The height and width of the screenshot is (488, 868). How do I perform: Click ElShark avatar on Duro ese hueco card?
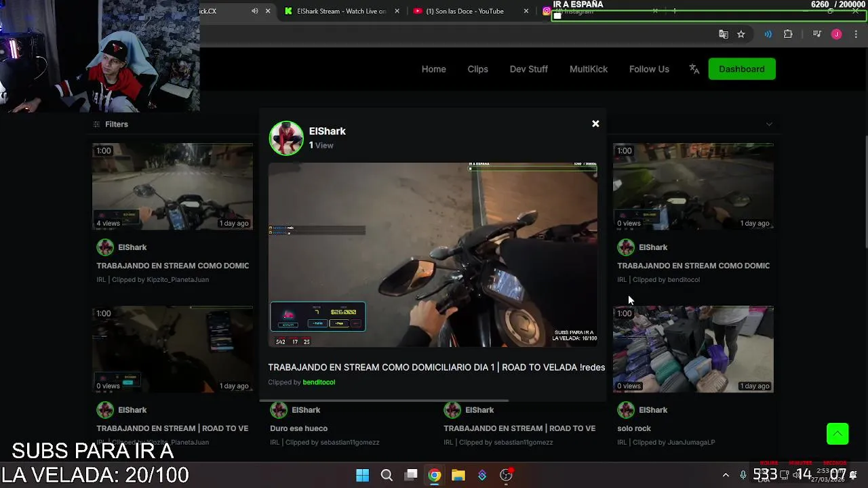point(279,410)
